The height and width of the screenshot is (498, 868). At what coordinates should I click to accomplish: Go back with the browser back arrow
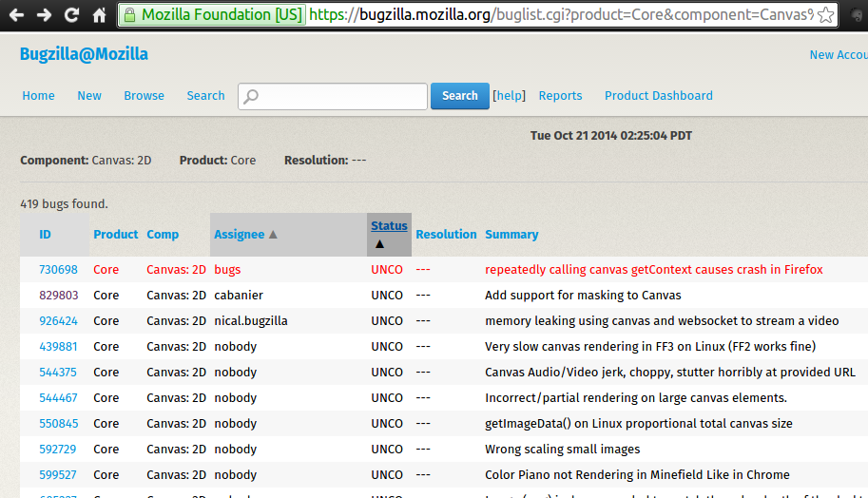16,15
